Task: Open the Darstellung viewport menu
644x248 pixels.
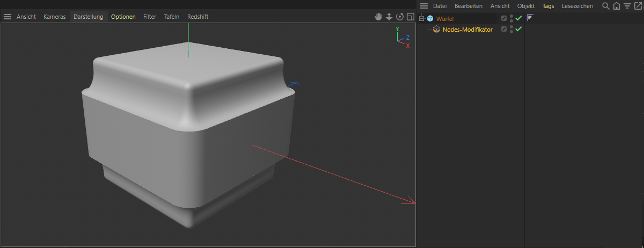Action: pyautogui.click(x=88, y=17)
